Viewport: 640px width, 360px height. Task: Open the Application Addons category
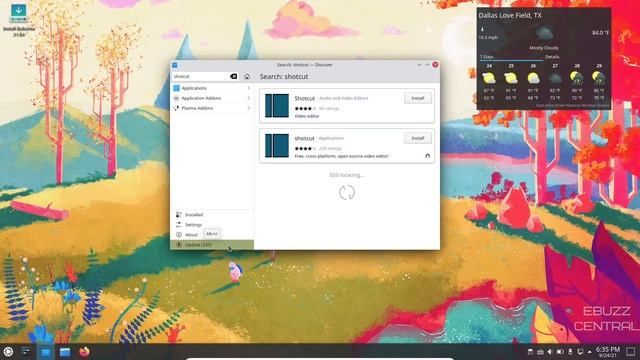[212, 98]
